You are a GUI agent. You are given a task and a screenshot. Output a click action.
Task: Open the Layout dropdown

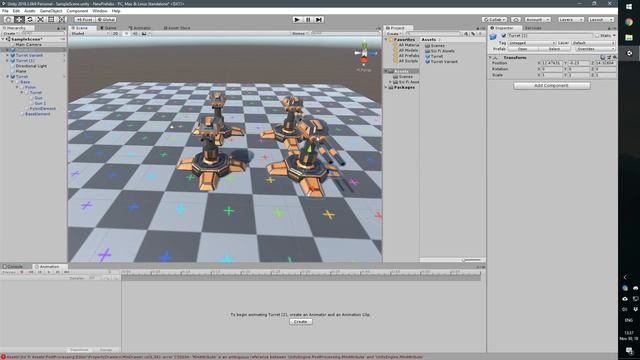pyautogui.click(x=600, y=20)
